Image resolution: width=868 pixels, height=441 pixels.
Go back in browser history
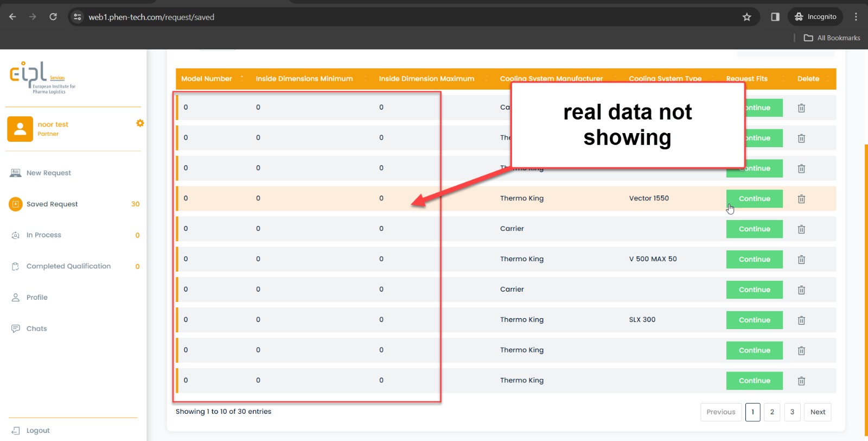tap(12, 17)
